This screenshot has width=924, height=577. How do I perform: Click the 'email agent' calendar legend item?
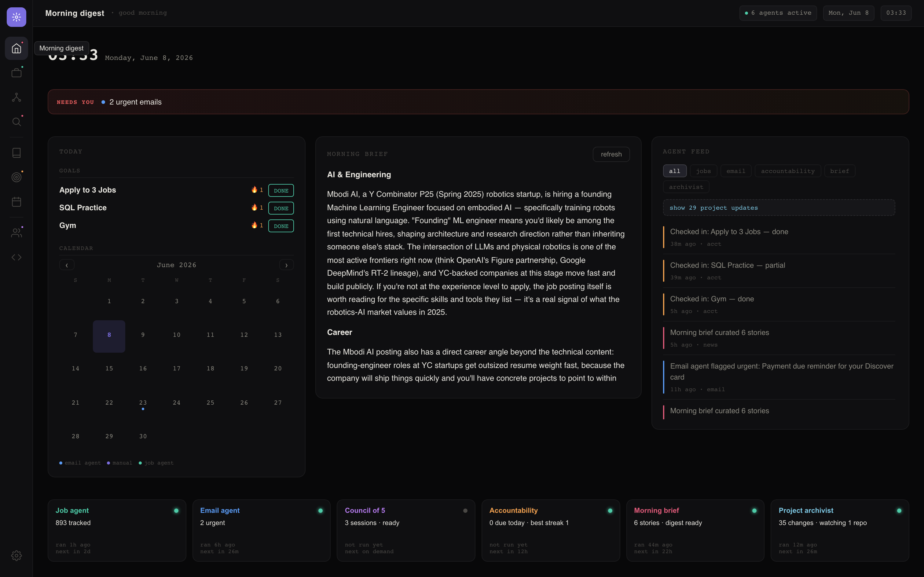[80, 462]
